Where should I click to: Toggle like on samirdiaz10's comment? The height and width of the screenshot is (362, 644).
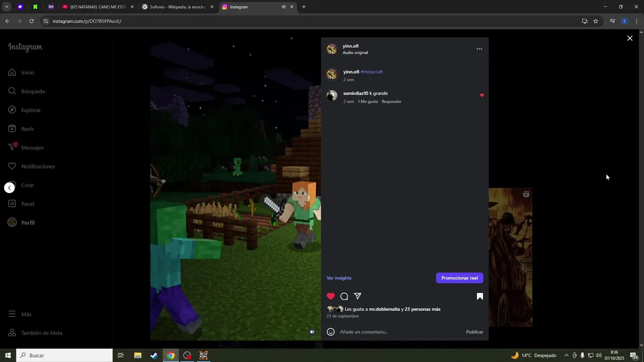481,95
